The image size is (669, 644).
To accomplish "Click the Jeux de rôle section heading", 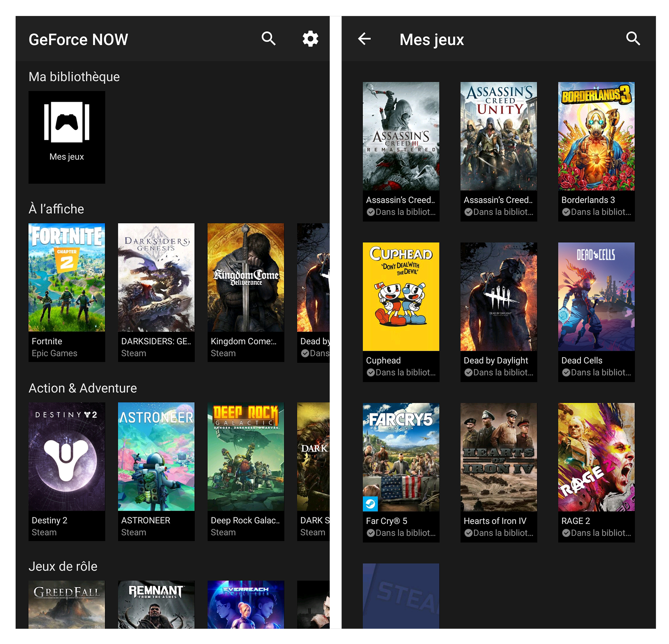I will [x=63, y=566].
